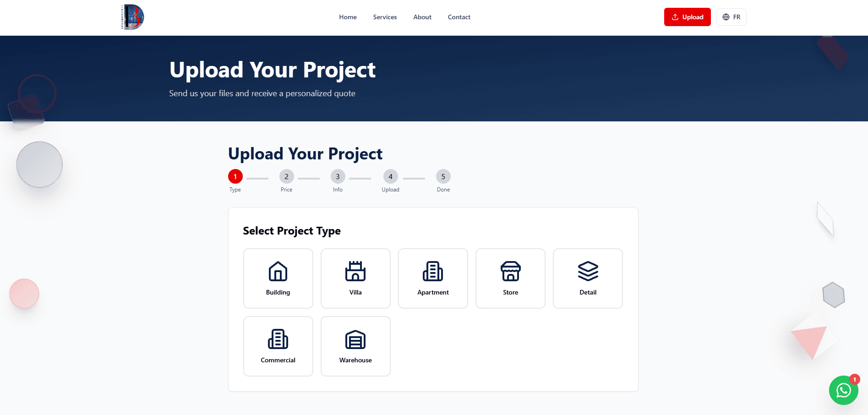Select step 5 Done indicator
The width and height of the screenshot is (868, 415).
point(443,176)
